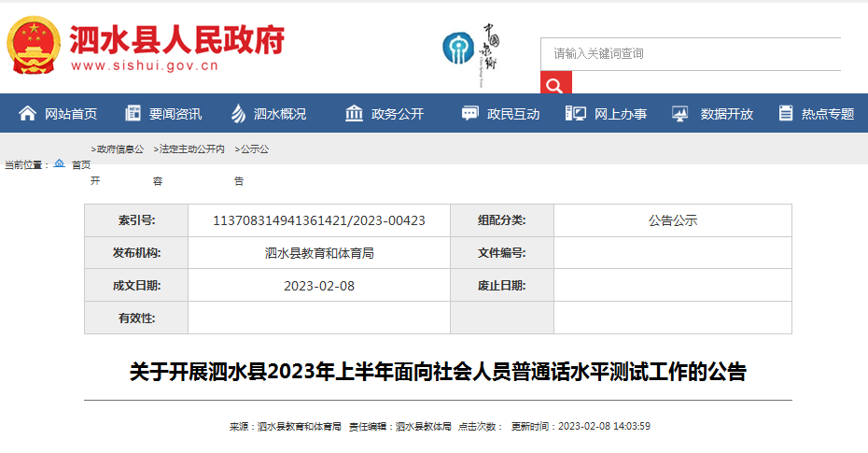Click the China Government Net blue logo
This screenshot has width=868, height=453.
point(458,47)
